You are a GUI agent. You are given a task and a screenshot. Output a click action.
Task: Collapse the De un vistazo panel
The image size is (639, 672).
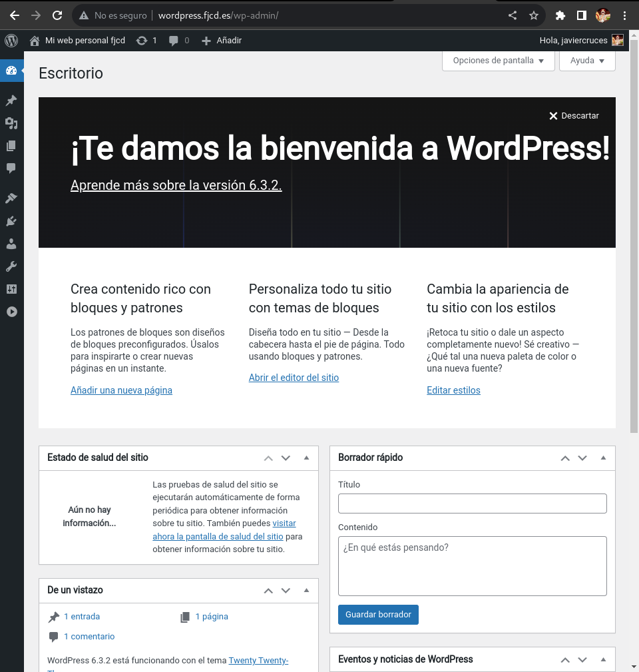pos(307,590)
